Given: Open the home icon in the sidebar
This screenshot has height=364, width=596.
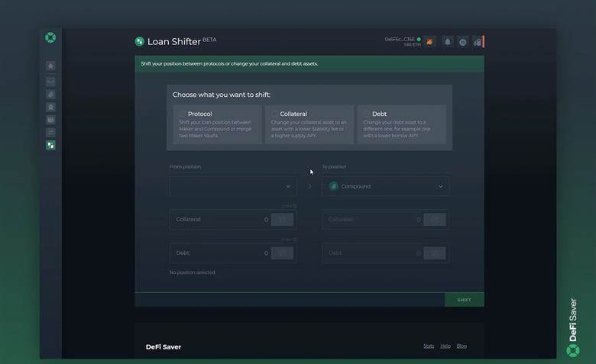Looking at the screenshot, I should (50, 66).
